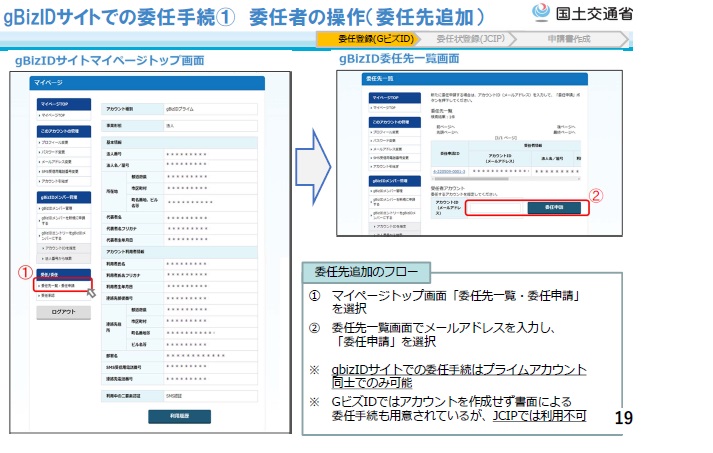The image size is (713, 453).
Task: Open プロフィール変更 in the My Page sidebar
Action: click(x=55, y=142)
